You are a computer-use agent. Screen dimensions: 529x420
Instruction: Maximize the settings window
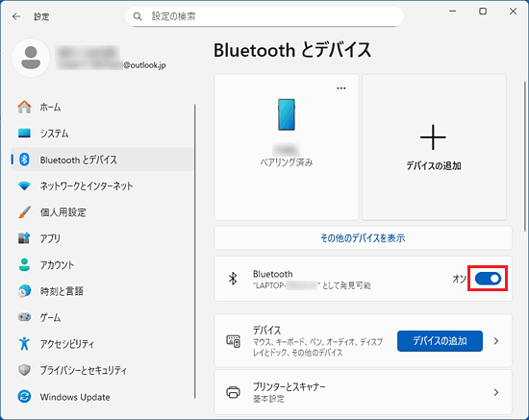coord(483,12)
